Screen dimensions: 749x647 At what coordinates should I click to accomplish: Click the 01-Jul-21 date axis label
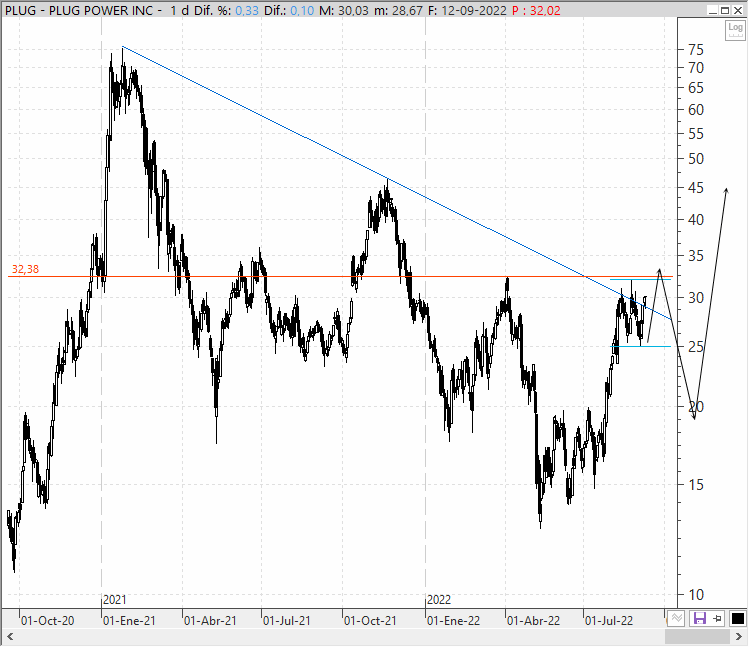pyautogui.click(x=287, y=621)
